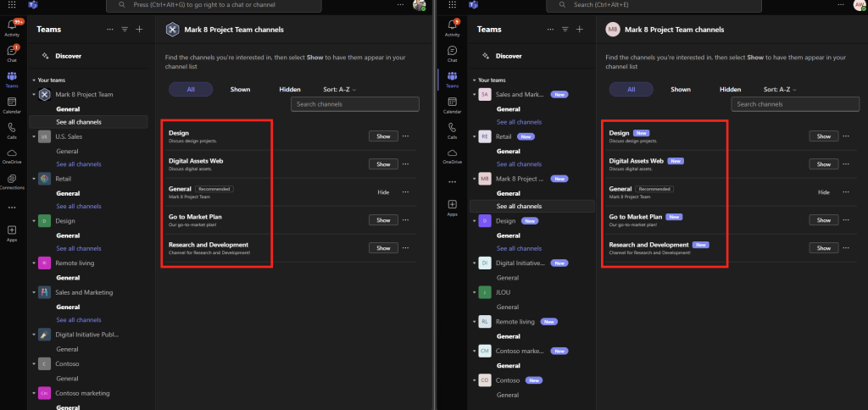Open Calendar in the right Teams window
Image resolution: width=868 pixels, height=410 pixels.
pos(453,105)
